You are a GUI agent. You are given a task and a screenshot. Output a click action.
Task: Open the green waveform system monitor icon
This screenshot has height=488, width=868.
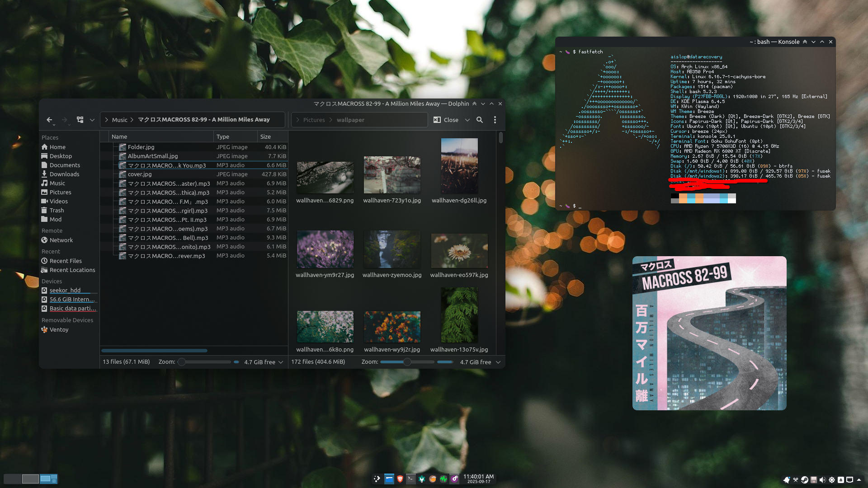(x=443, y=479)
